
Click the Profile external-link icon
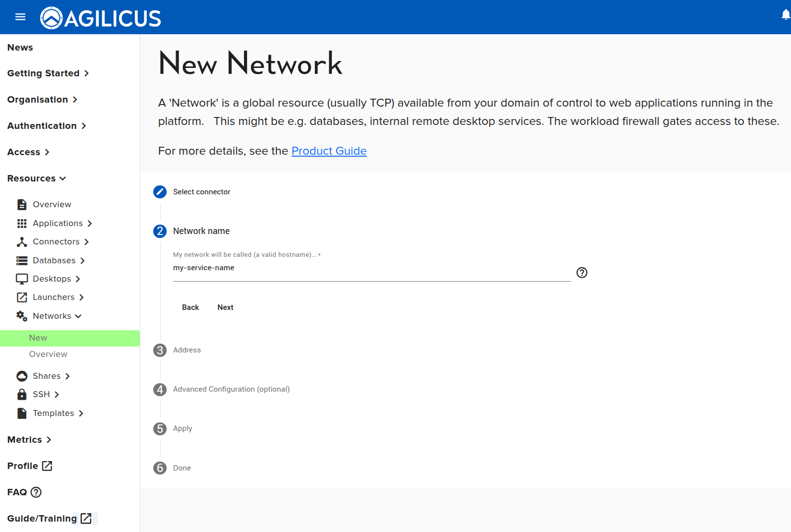[x=47, y=466]
